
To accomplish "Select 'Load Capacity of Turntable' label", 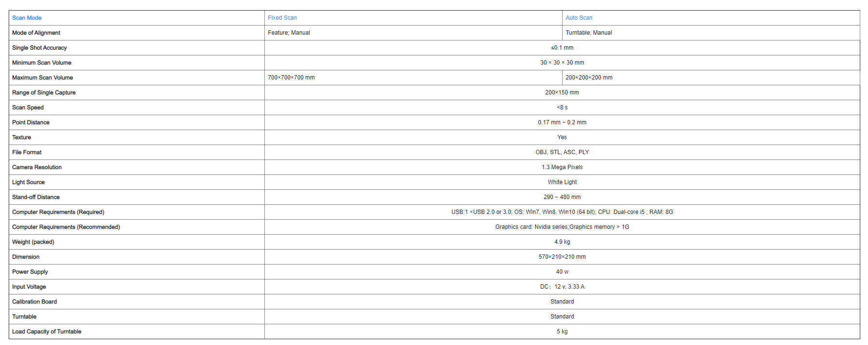I will click(47, 332).
